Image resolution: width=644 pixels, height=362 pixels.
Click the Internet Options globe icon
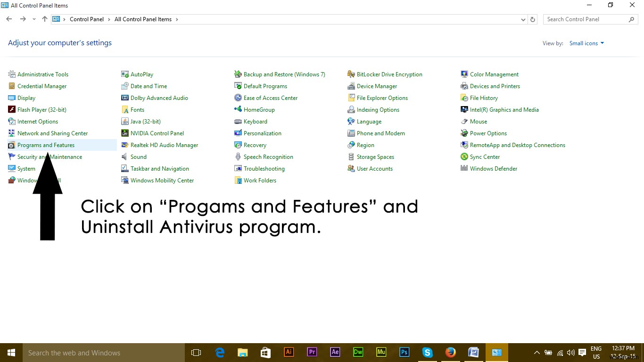click(12, 121)
